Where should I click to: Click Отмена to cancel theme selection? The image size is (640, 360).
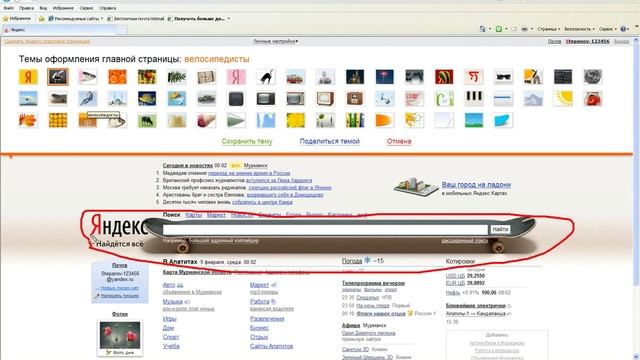(x=399, y=141)
